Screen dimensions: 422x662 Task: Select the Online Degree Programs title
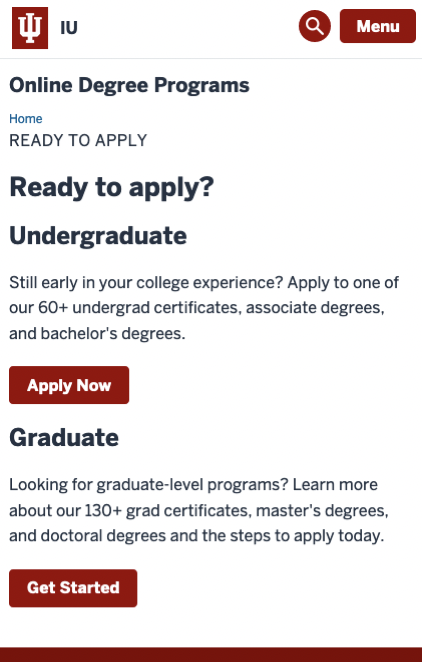130,85
